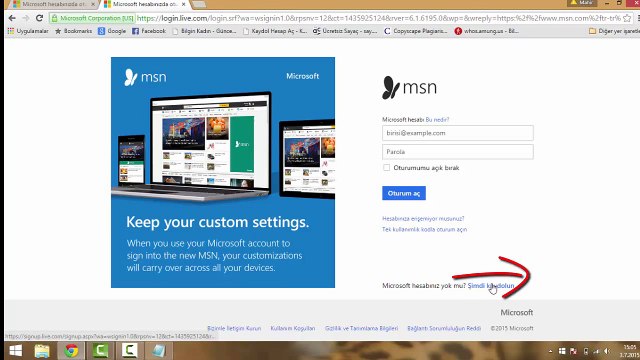
Task: Open Bizimle İletişim Kurun footer link
Action: [x=234, y=328]
